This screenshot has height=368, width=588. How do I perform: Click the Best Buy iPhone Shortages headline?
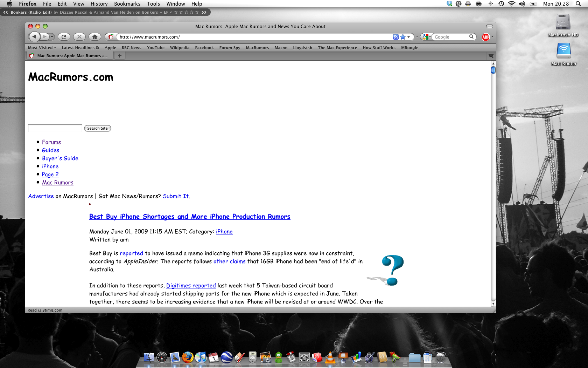coord(190,217)
